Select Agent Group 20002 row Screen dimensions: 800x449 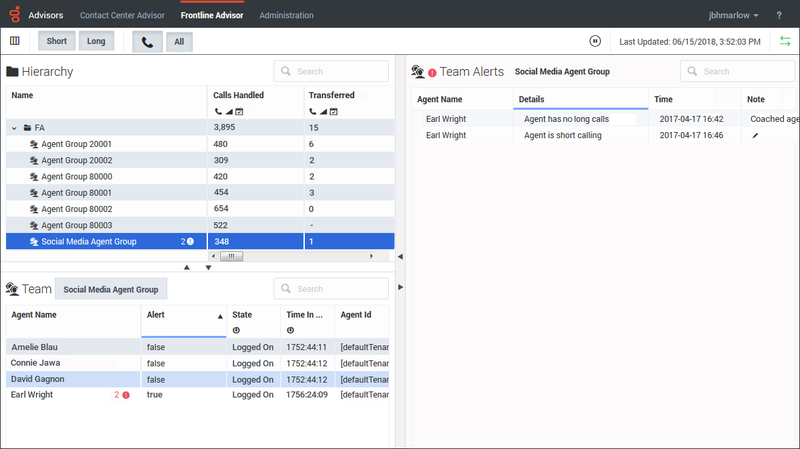coord(200,160)
